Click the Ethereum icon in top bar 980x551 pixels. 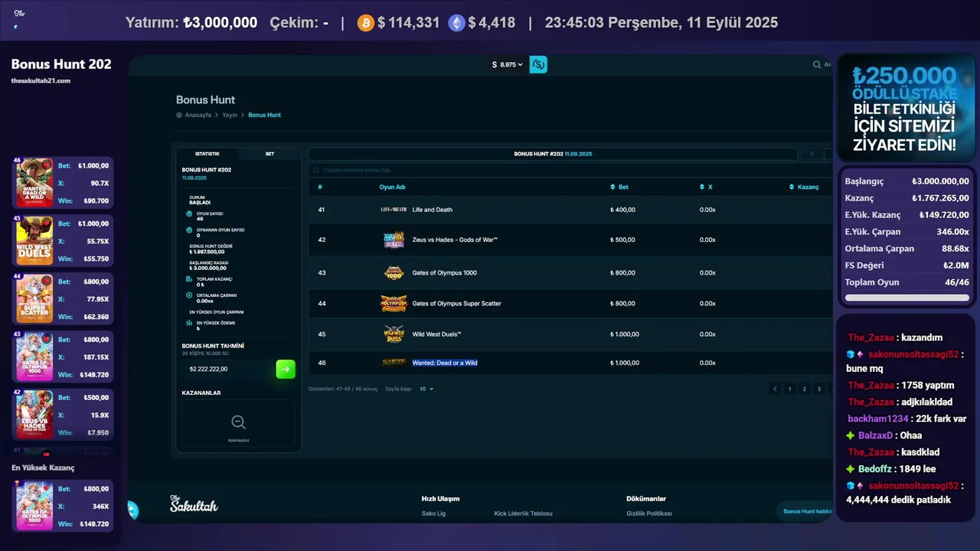(x=456, y=23)
